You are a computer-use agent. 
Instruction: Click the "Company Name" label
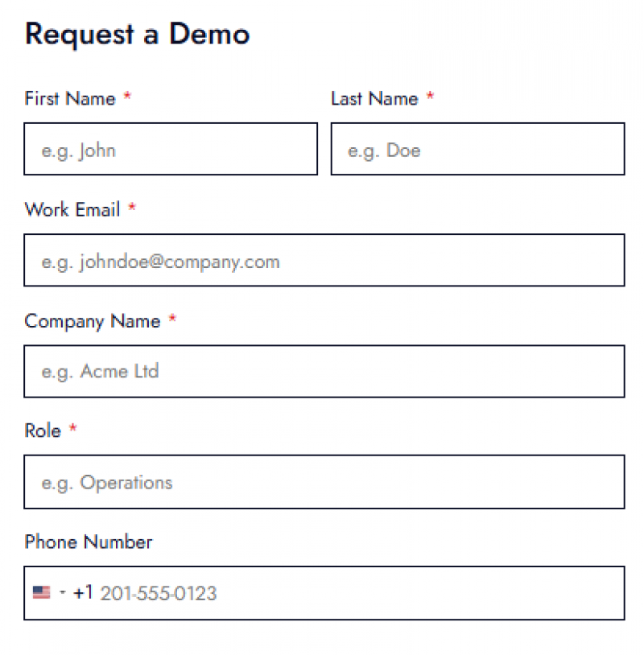point(93,320)
